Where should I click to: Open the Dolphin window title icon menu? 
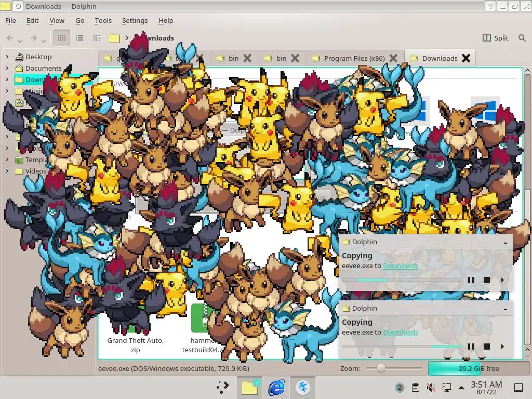pyautogui.click(x=5, y=6)
